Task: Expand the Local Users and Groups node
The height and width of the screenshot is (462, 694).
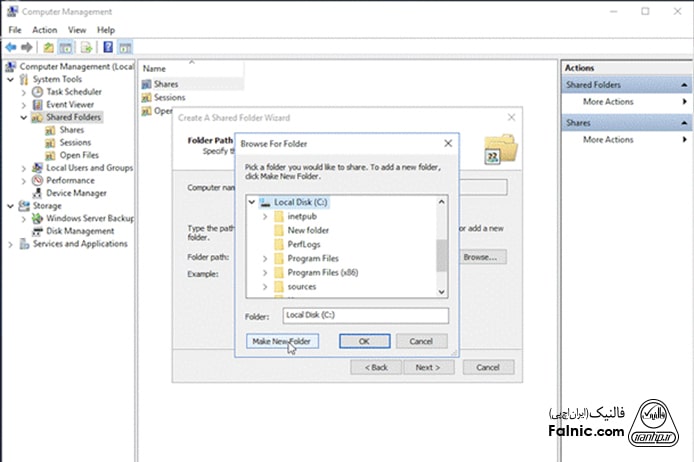Action: point(25,168)
